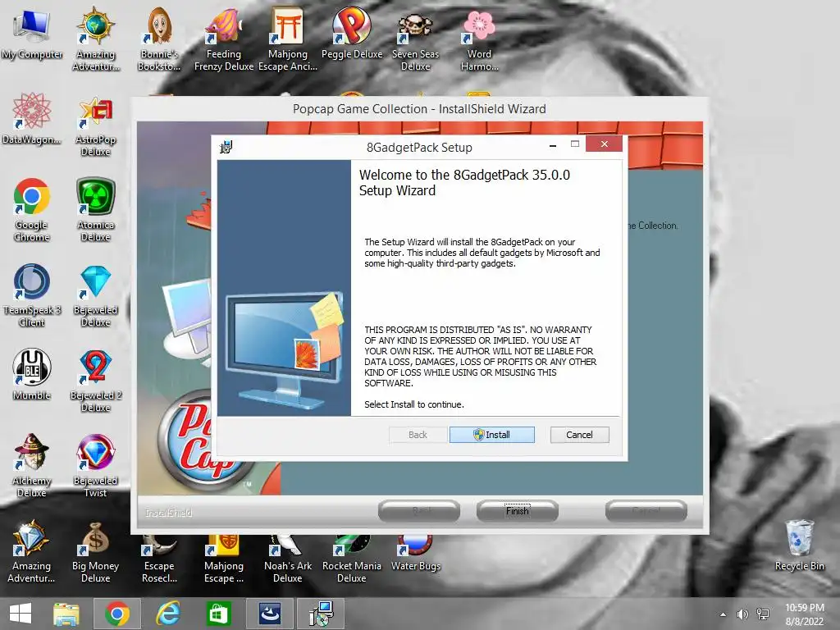Viewport: 840px width, 630px height.
Task: Switch to the InstallShield taskbar item
Action: tap(269, 614)
